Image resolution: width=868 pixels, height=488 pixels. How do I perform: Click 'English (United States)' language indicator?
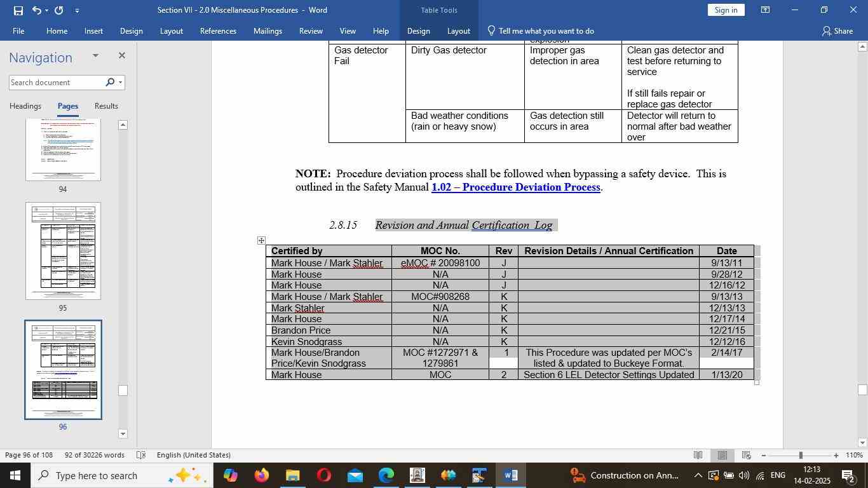pyautogui.click(x=194, y=455)
